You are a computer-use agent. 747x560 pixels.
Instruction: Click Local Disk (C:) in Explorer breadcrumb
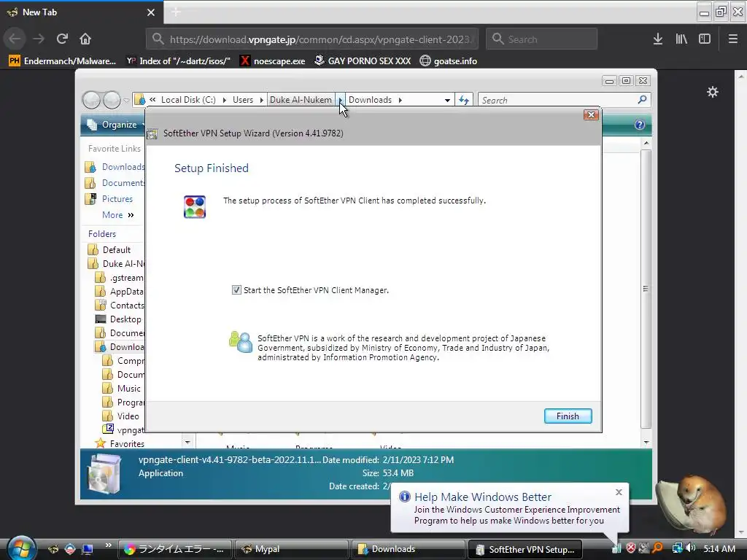[188, 99]
